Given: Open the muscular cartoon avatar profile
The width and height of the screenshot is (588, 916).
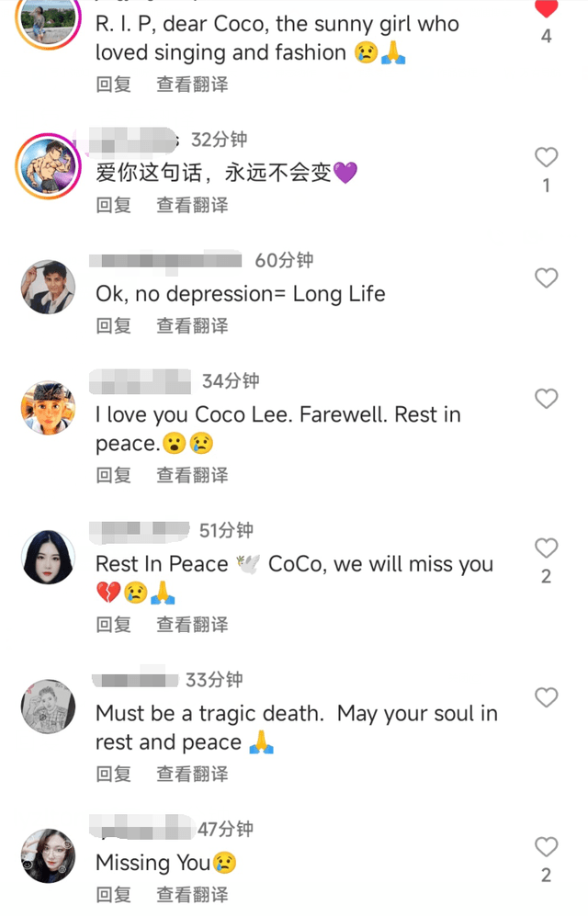Looking at the screenshot, I should coord(49,166).
